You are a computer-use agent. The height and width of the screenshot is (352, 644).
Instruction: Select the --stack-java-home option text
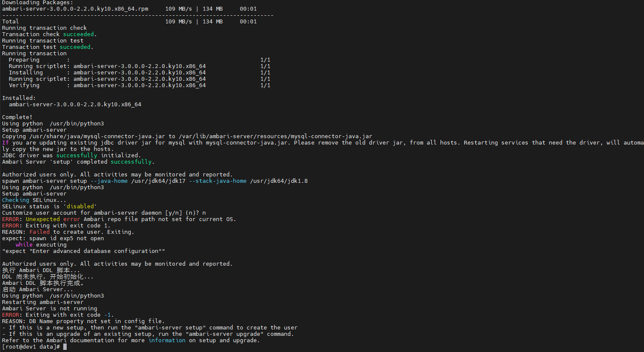pyautogui.click(x=217, y=181)
